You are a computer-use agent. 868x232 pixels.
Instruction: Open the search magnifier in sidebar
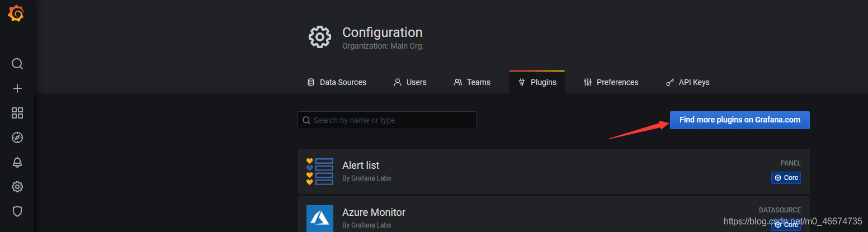[x=17, y=64]
